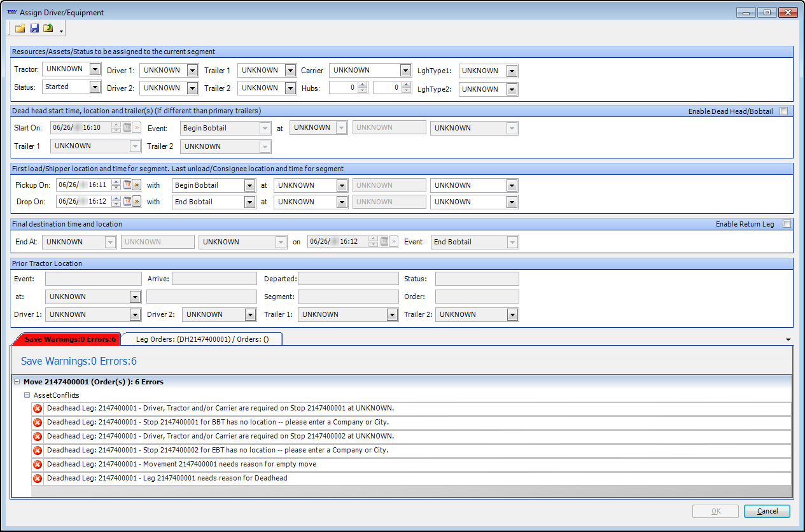Viewport: 805px width, 532px height.
Task: Expand the Status dropdown showing Started
Action: coord(95,87)
